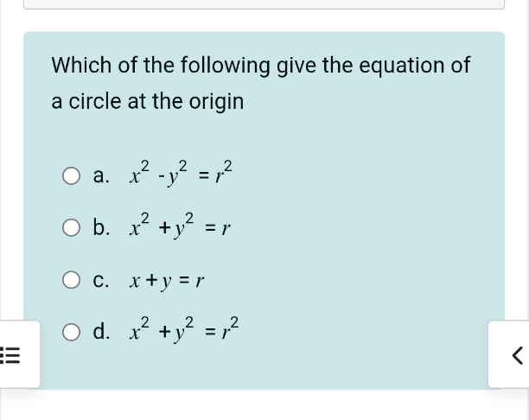Click the letter label 'b.'

point(101,229)
